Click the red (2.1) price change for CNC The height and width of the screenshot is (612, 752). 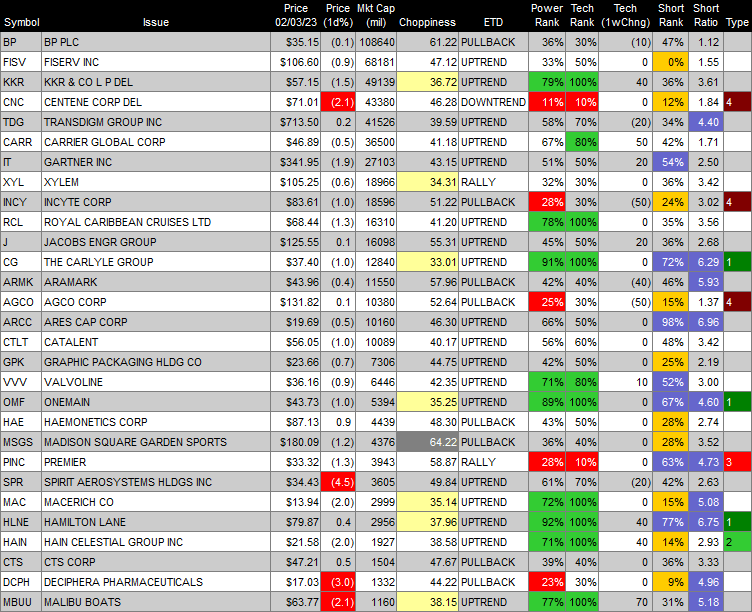click(x=338, y=102)
